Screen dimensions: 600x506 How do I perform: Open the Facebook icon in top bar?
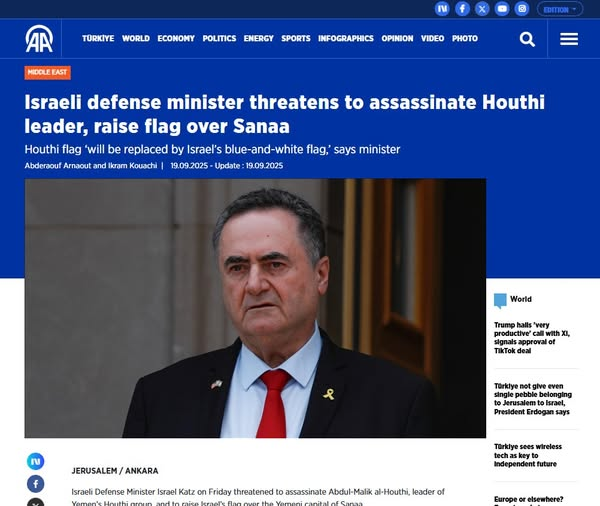tap(462, 9)
